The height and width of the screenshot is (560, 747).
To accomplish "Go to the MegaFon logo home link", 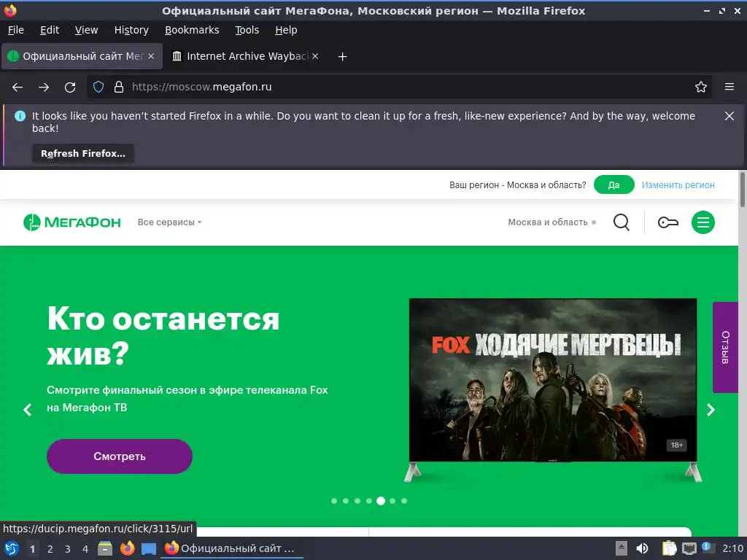I will [x=72, y=222].
